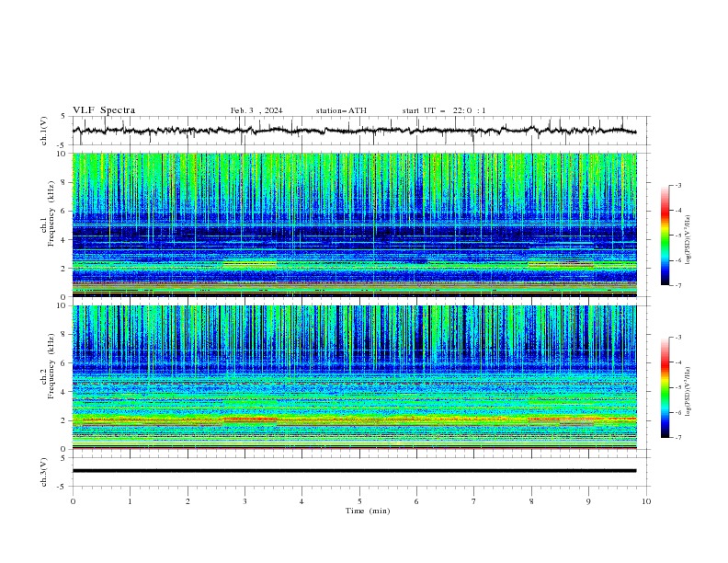Click the "VLF Spectra" title text
This screenshot has height=563, width=728.
pyautogui.click(x=104, y=110)
